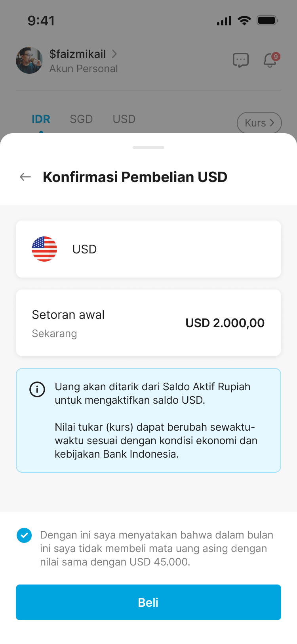Tap the battery status icon
The image size is (297, 644).
point(267,21)
